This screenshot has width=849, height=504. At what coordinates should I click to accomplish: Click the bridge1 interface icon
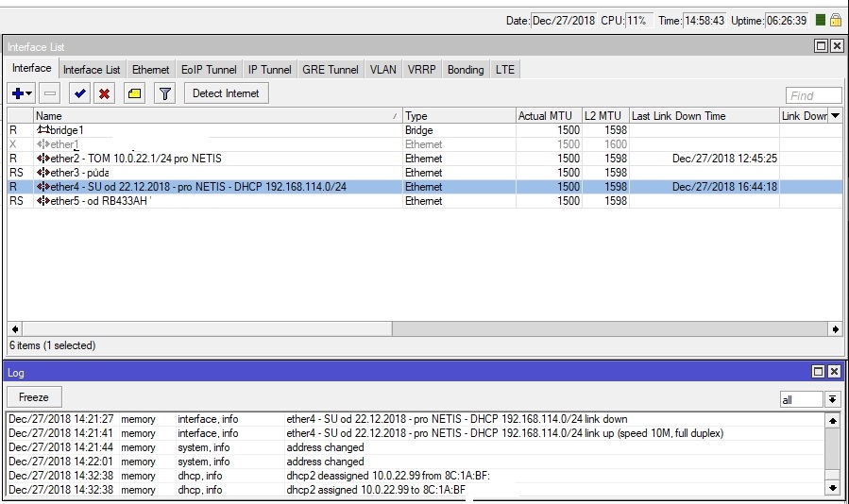point(43,130)
